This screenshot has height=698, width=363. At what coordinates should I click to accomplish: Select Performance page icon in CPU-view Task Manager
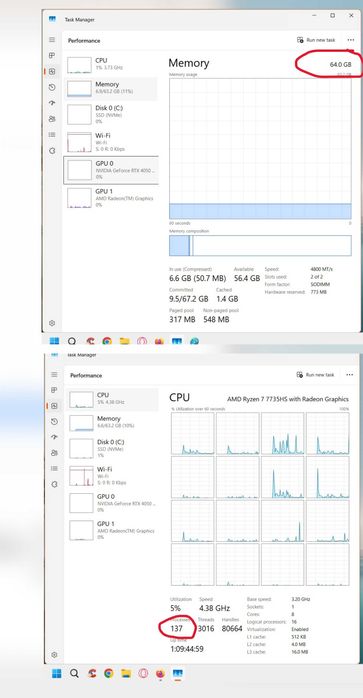click(54, 406)
